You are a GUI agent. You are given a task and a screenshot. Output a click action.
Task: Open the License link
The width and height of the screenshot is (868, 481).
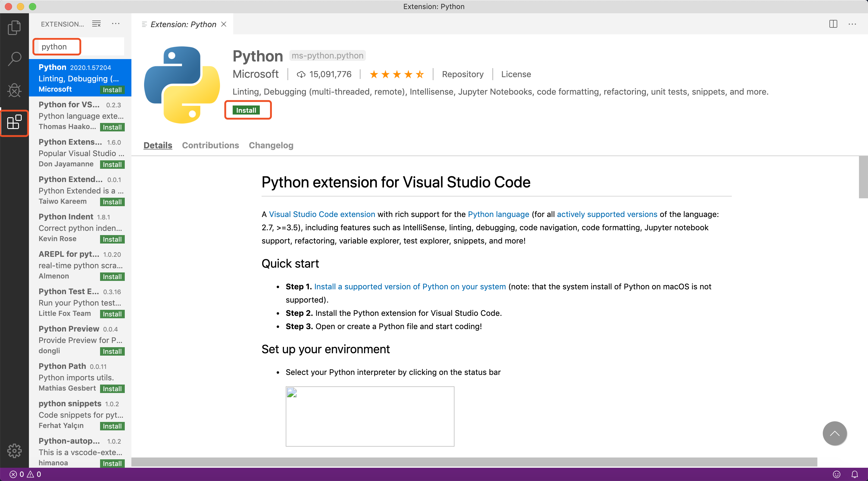(x=516, y=74)
